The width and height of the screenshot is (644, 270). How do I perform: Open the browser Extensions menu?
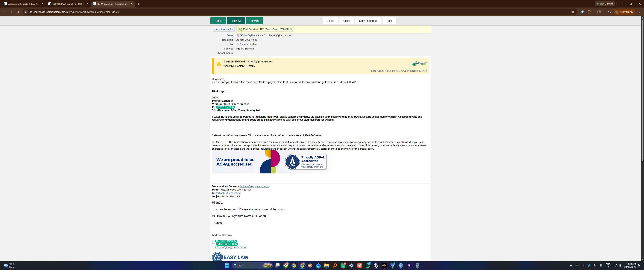[x=589, y=12]
